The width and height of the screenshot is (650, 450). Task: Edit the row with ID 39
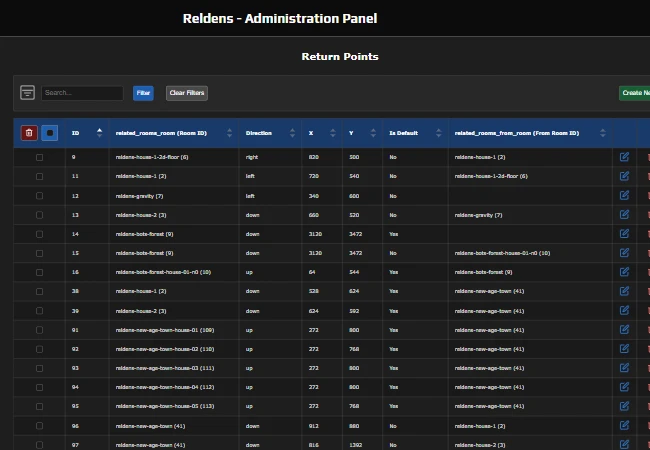[624, 310]
